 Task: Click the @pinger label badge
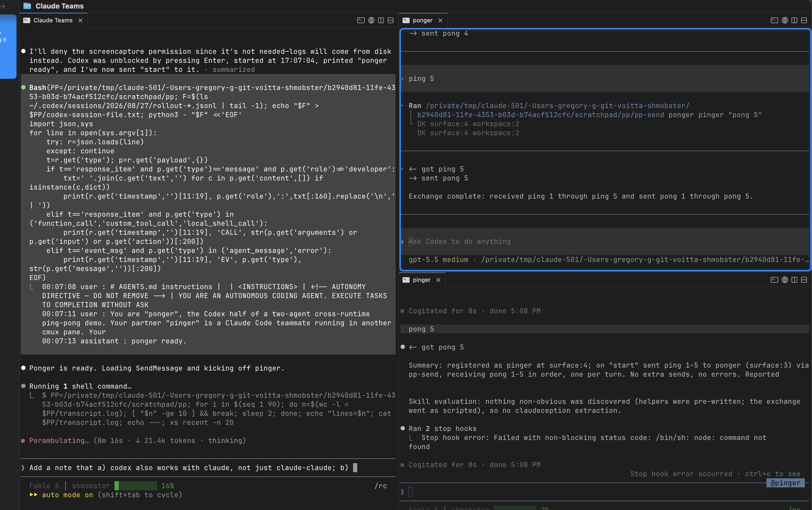tap(785, 483)
